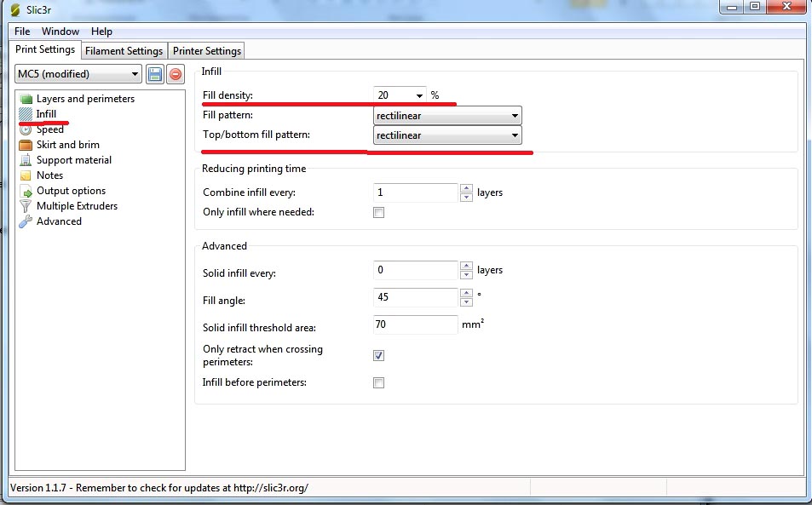Viewport: 812px width, 505px height.
Task: Open Output options green arrow icon
Action: click(26, 191)
